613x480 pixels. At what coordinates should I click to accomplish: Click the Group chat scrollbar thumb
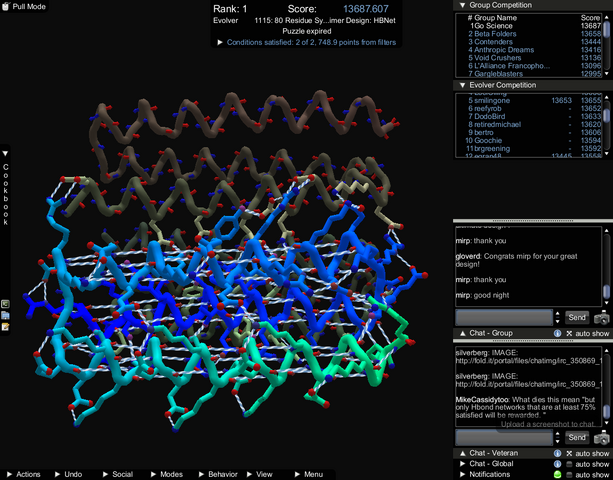[607, 292]
